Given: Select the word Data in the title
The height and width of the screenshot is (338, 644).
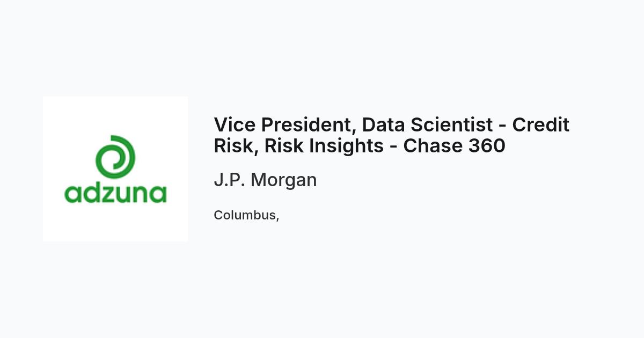Looking at the screenshot, I should (x=384, y=124).
